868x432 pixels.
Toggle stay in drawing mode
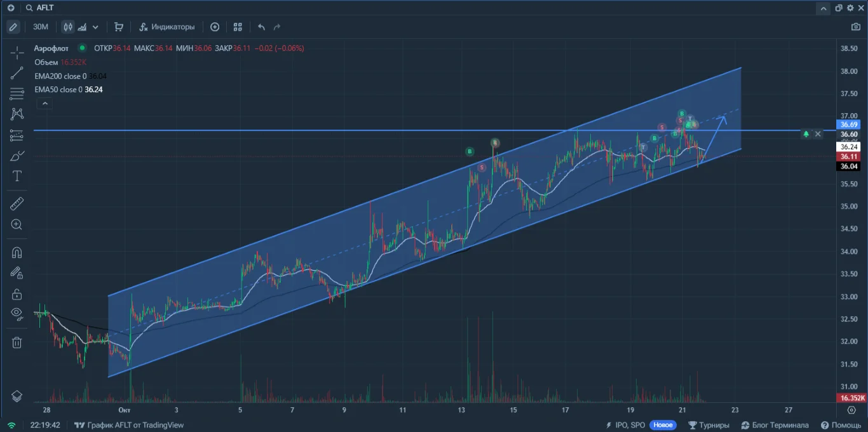(17, 273)
